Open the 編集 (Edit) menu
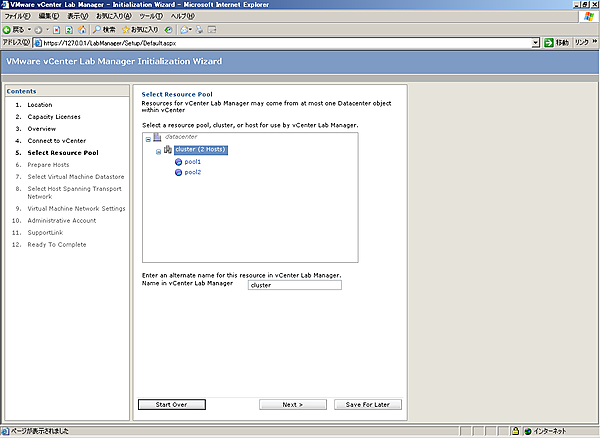 coord(49,16)
